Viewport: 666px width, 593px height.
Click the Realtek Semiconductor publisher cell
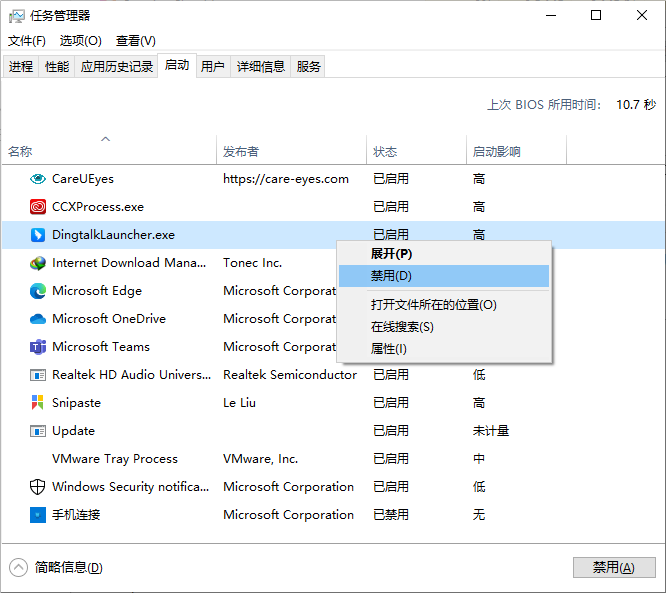point(290,375)
